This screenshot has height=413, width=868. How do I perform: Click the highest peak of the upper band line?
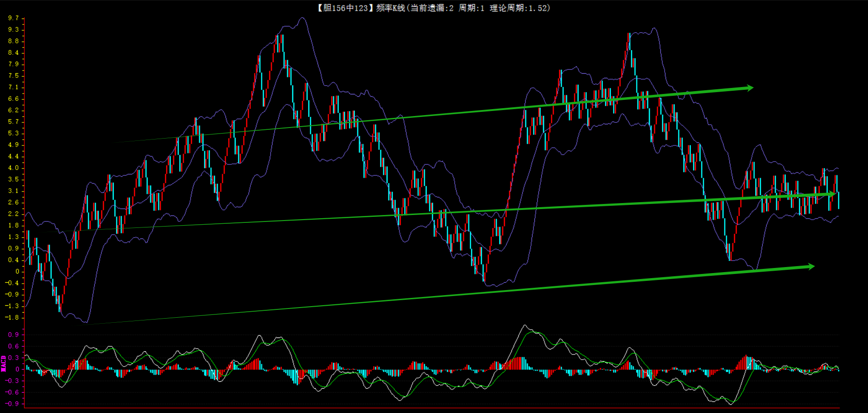[302, 18]
